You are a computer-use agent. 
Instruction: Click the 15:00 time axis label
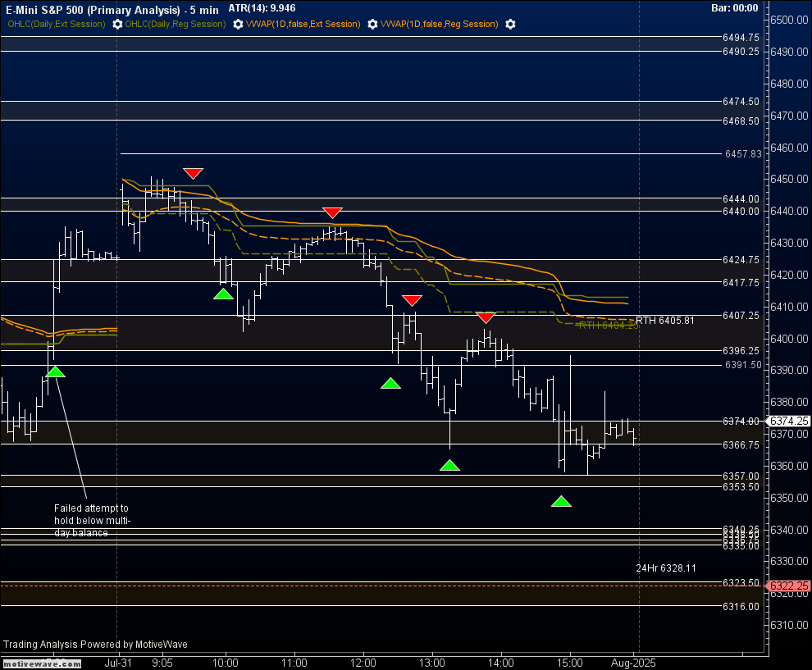coord(570,663)
